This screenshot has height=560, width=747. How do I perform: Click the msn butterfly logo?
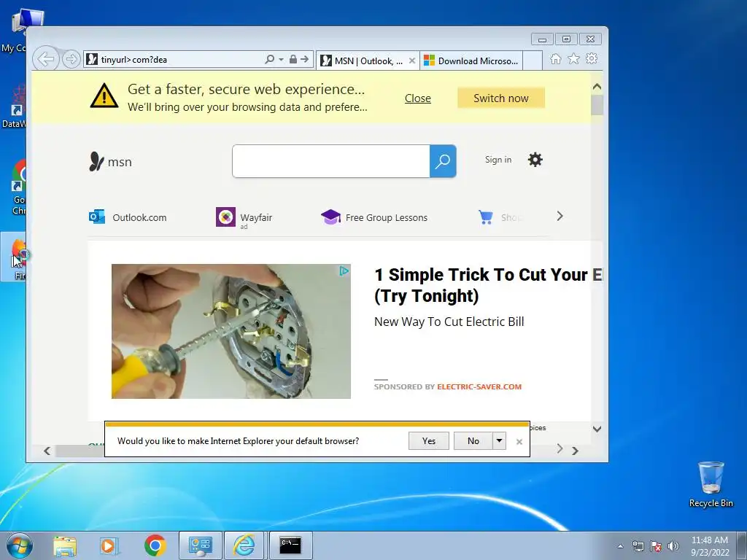[111, 162]
